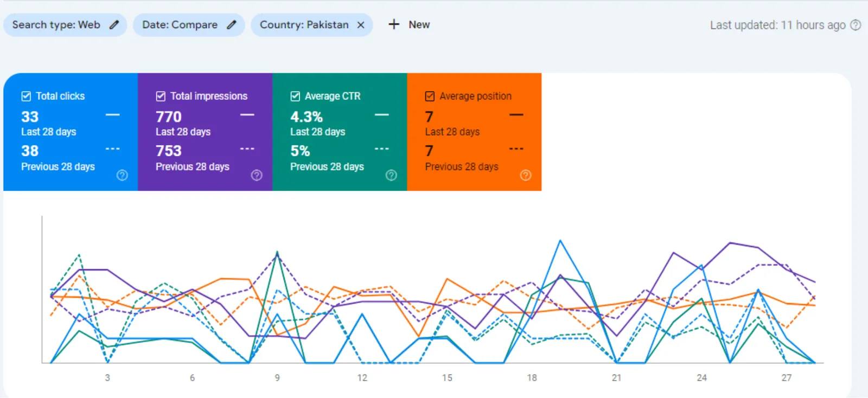Open the Date: Compare filter chip
The height and width of the screenshot is (398, 868).
pyautogui.click(x=189, y=25)
